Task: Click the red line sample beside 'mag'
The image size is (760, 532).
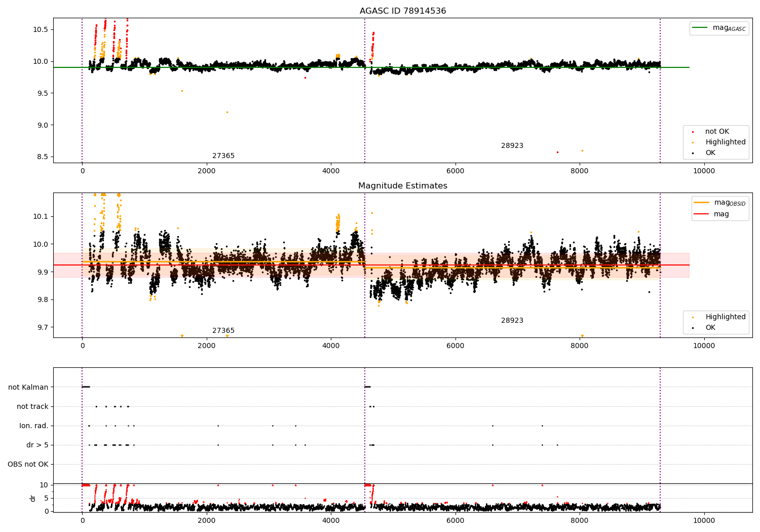Action: pos(702,214)
